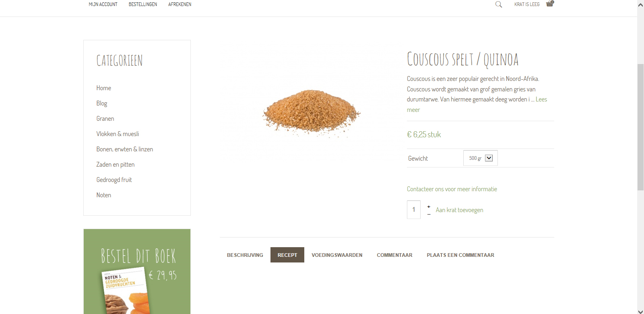Switch to the Beschrijving tab
Image resolution: width=644 pixels, height=314 pixels.
point(245,255)
